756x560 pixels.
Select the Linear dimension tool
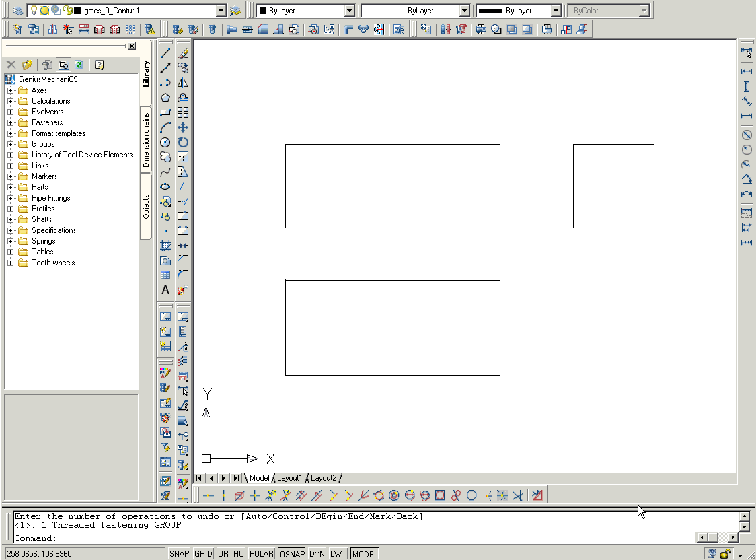pos(747,71)
